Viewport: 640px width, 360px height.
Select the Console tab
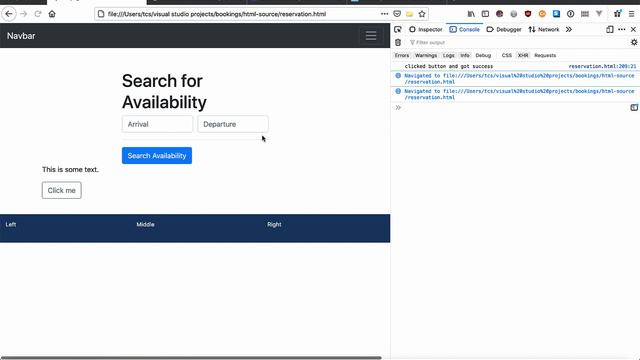[465, 29]
